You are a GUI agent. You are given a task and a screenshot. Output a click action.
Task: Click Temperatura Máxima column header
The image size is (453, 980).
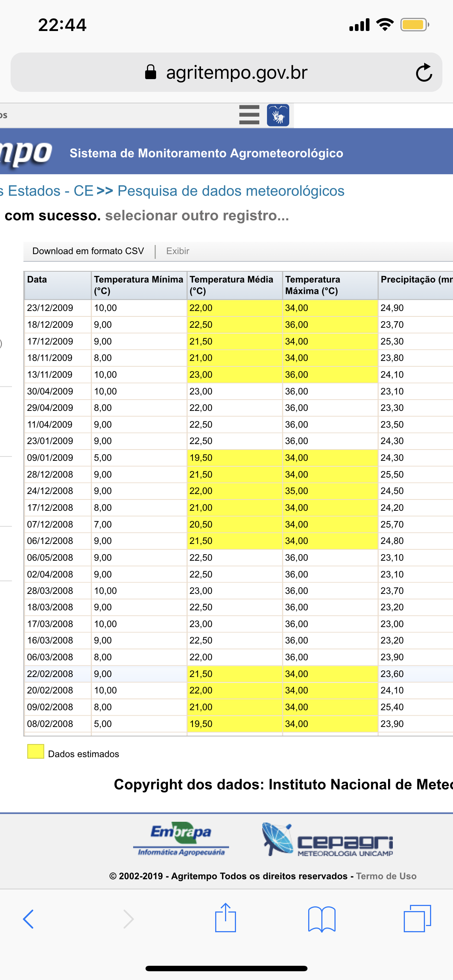coord(330,285)
